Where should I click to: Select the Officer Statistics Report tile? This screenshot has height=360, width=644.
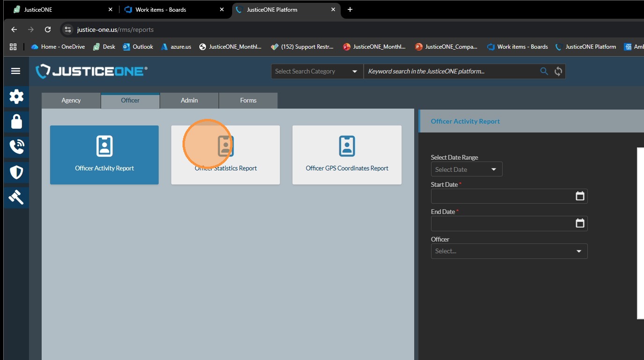pyautogui.click(x=226, y=155)
